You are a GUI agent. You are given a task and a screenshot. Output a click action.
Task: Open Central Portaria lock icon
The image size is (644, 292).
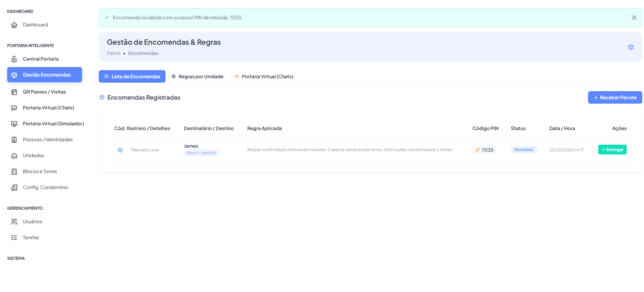[14, 59]
